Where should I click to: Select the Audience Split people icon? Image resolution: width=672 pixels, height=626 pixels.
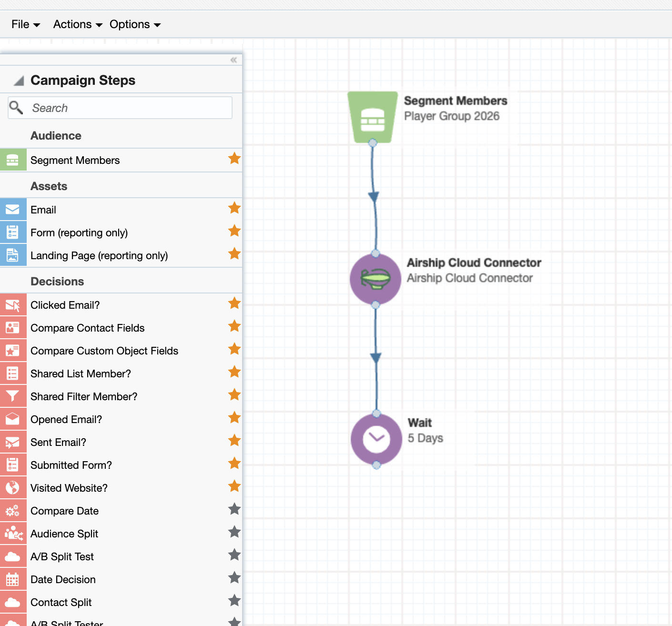point(13,534)
